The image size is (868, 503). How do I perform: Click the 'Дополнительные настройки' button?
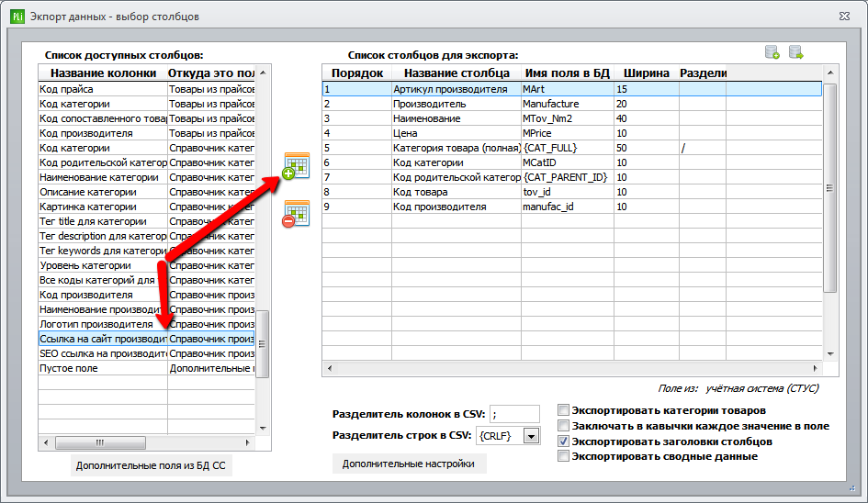pos(409,464)
